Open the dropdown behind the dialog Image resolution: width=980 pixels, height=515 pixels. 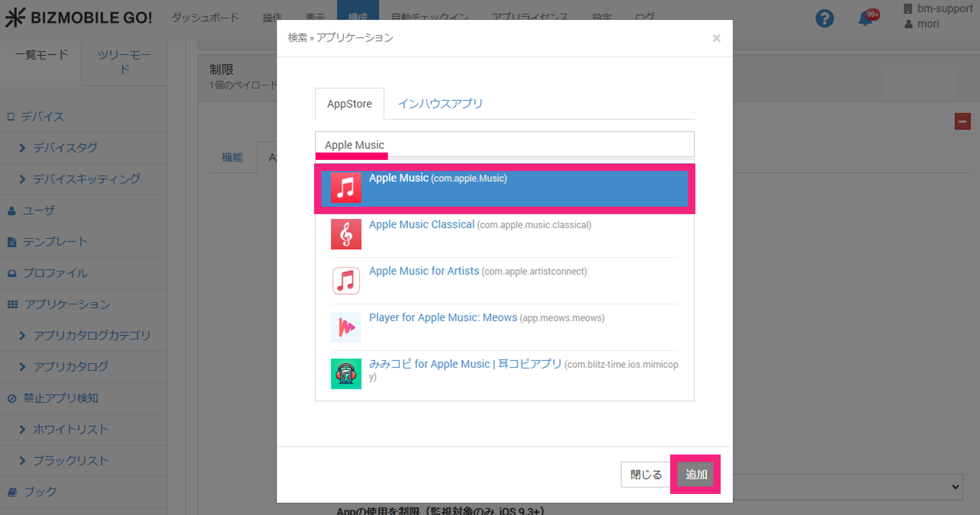pos(955,487)
